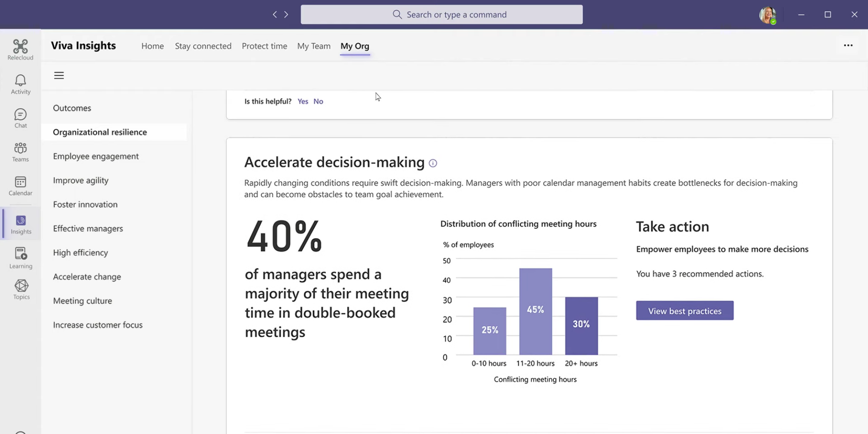Answer Yes to Is this helpful
Image resolution: width=868 pixels, height=434 pixels.
click(302, 102)
